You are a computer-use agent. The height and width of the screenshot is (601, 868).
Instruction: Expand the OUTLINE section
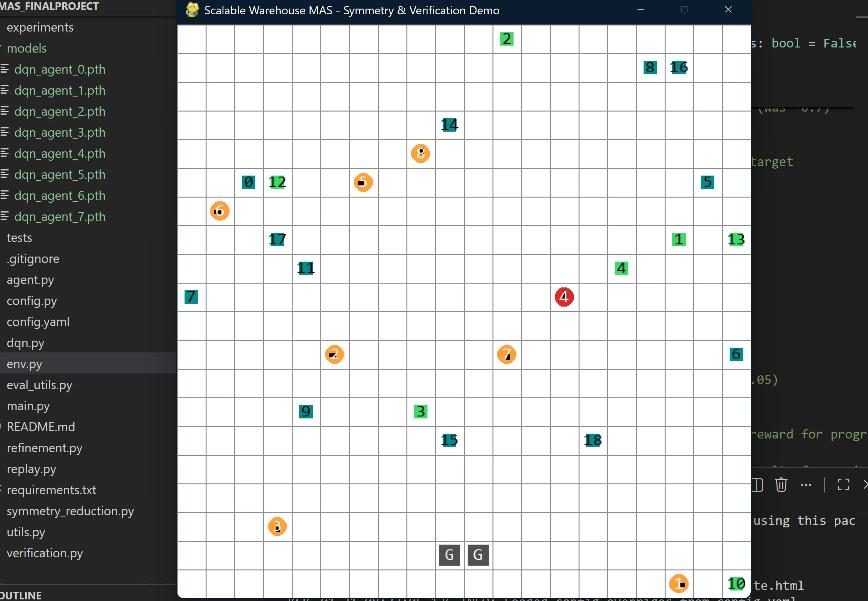click(x=21, y=595)
